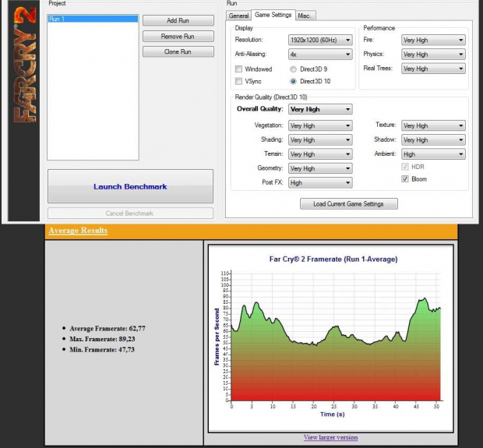This screenshot has height=448, width=483.
Task: Select the Direct3D 10 radio button
Action: [x=293, y=81]
